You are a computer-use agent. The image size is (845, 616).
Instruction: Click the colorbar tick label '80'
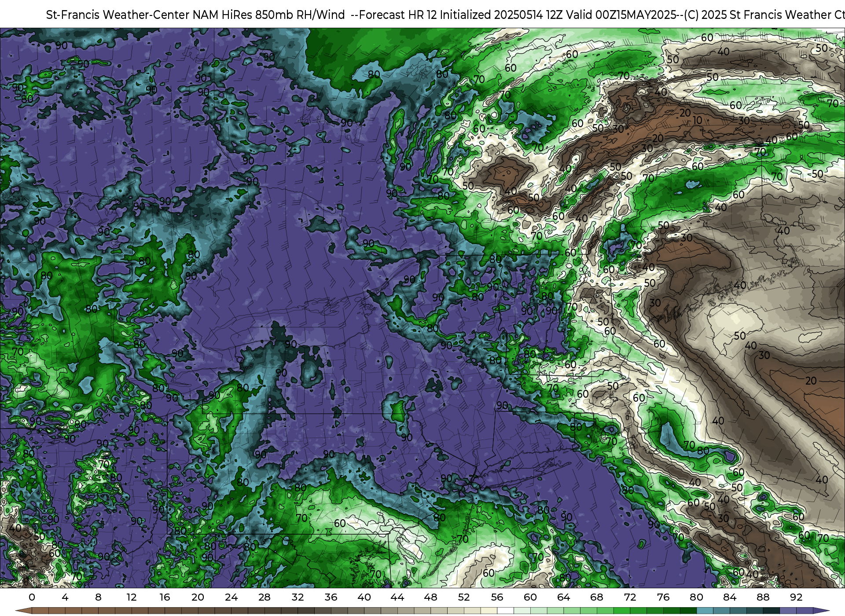(x=696, y=597)
